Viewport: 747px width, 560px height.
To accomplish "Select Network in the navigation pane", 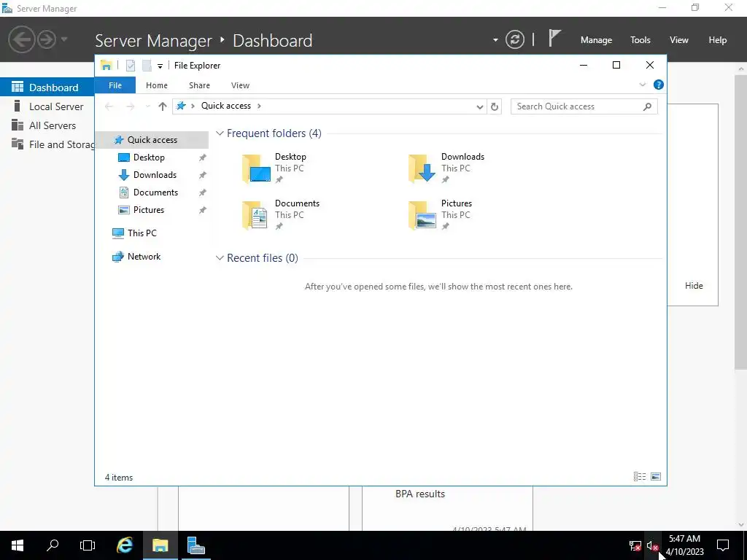I will [144, 256].
